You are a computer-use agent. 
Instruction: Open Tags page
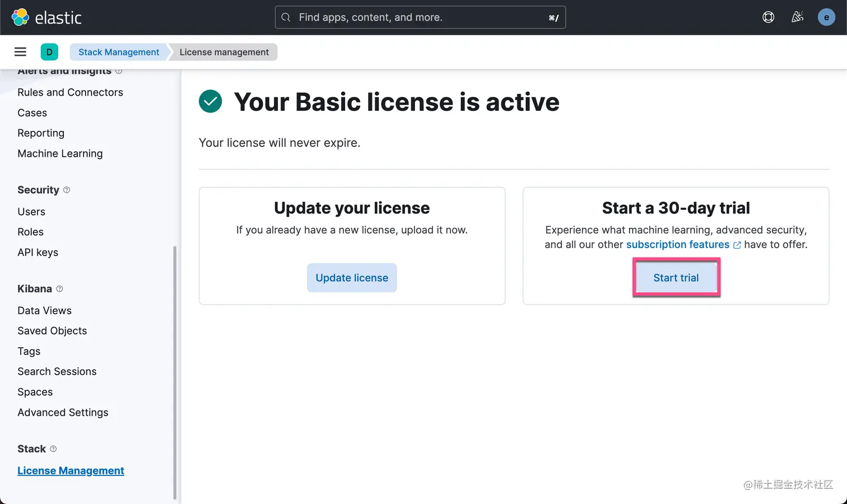(x=29, y=352)
